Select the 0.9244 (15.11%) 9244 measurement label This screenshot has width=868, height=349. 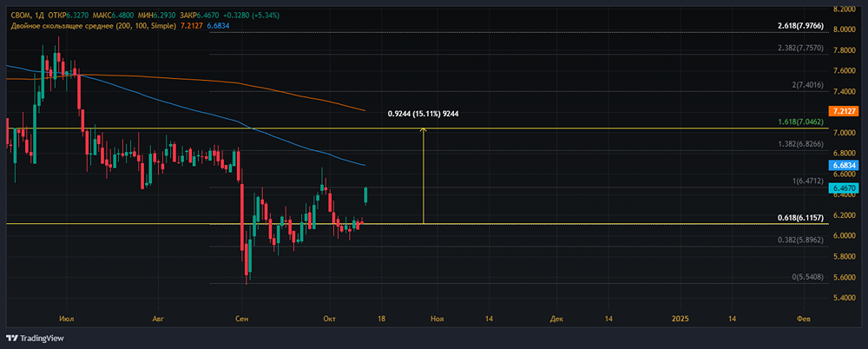(423, 114)
